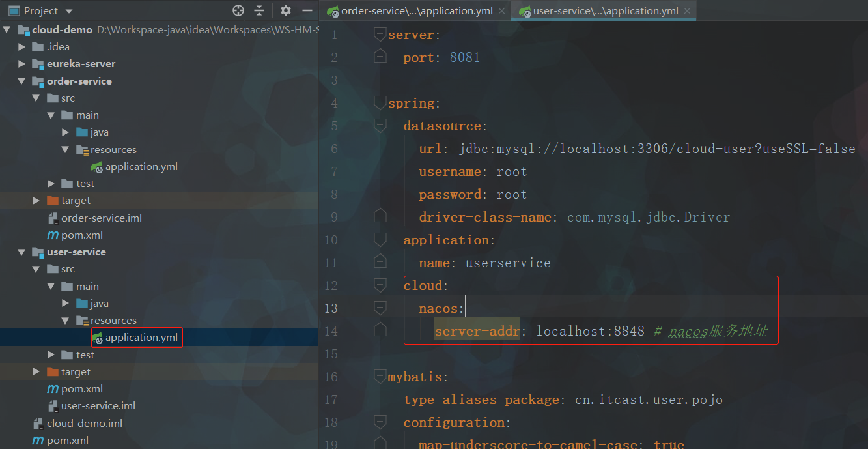Viewport: 868px width, 449px height.
Task: Collapse main folder under user-service
Action: click(51, 287)
